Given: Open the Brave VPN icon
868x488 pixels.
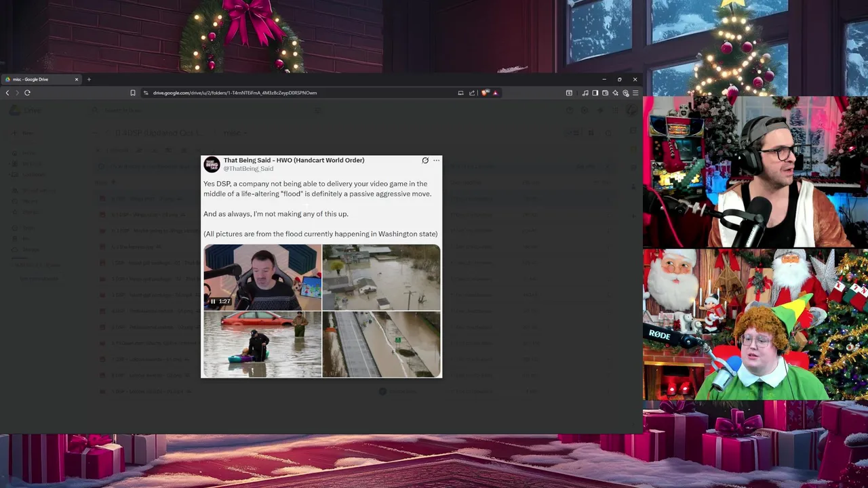Looking at the screenshot, I should (x=625, y=93).
